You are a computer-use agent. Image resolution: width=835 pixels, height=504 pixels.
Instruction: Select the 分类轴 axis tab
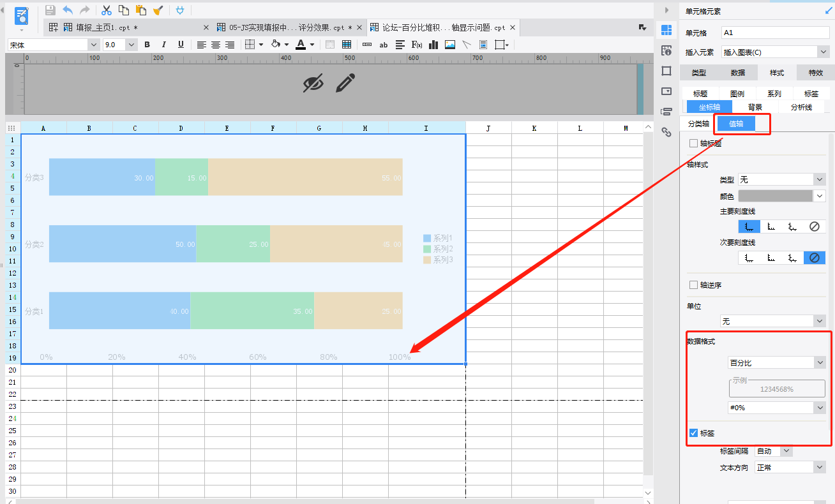point(698,124)
